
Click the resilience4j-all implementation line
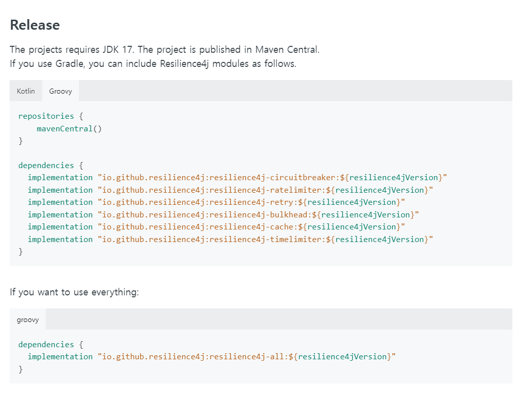[x=211, y=357]
